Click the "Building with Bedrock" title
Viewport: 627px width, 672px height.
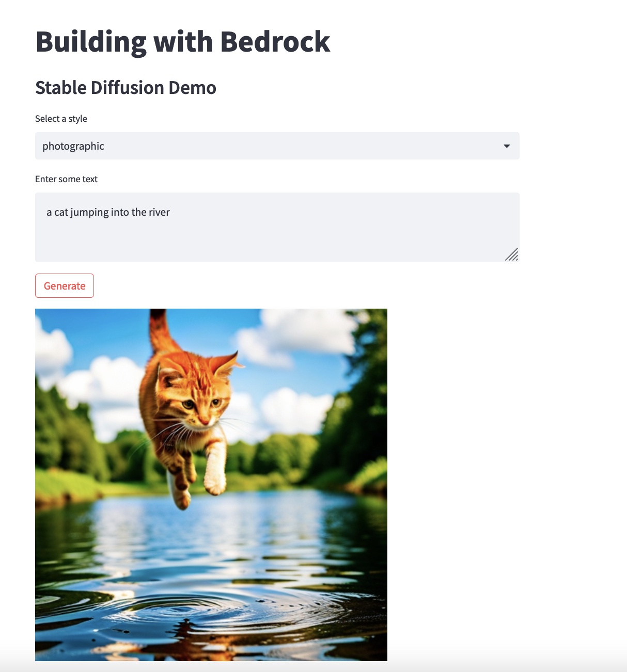[183, 42]
